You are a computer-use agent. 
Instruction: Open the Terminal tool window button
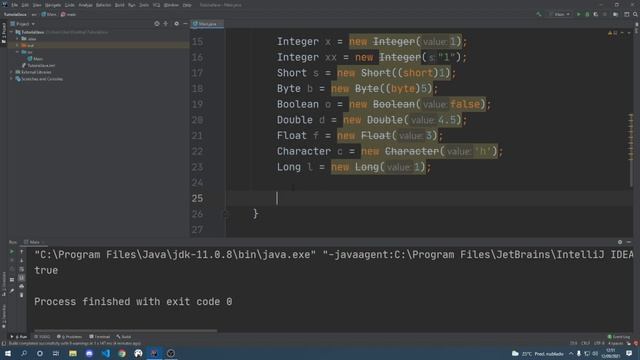(x=100, y=337)
